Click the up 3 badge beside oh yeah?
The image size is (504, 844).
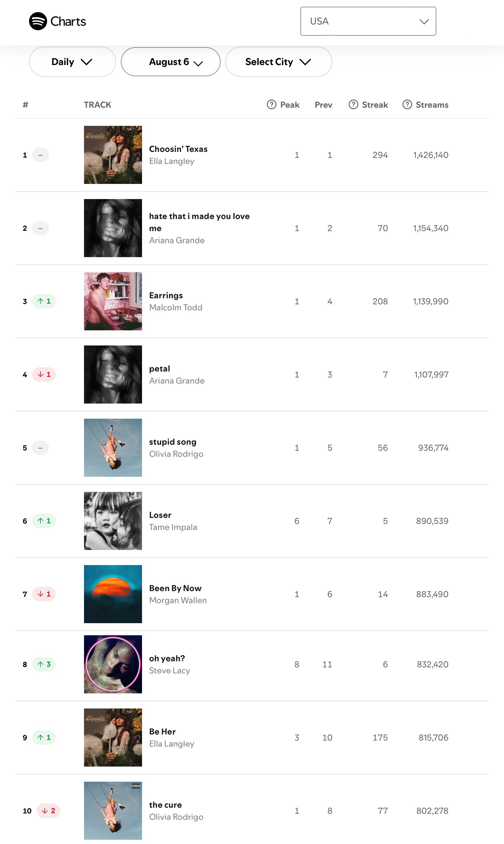tap(44, 664)
